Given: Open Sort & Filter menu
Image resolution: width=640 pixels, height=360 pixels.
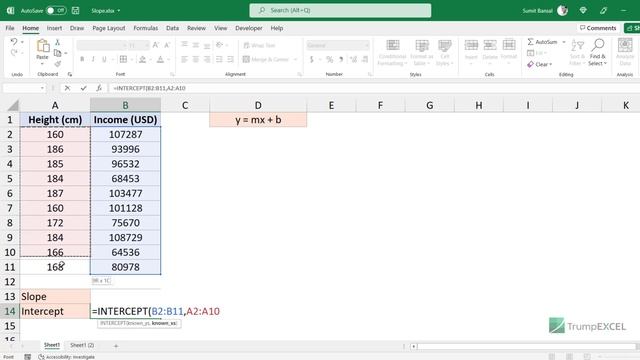Looking at the screenshot, I should tap(577, 52).
